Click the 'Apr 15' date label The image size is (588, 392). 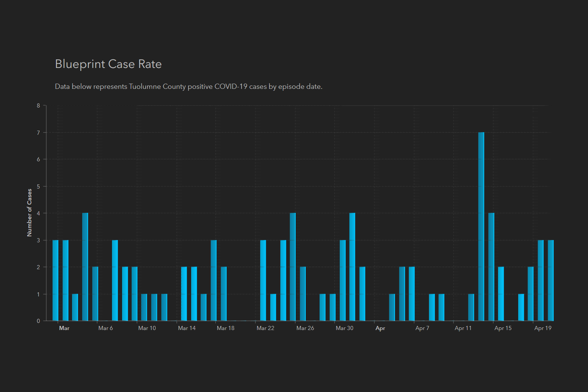[503, 328]
